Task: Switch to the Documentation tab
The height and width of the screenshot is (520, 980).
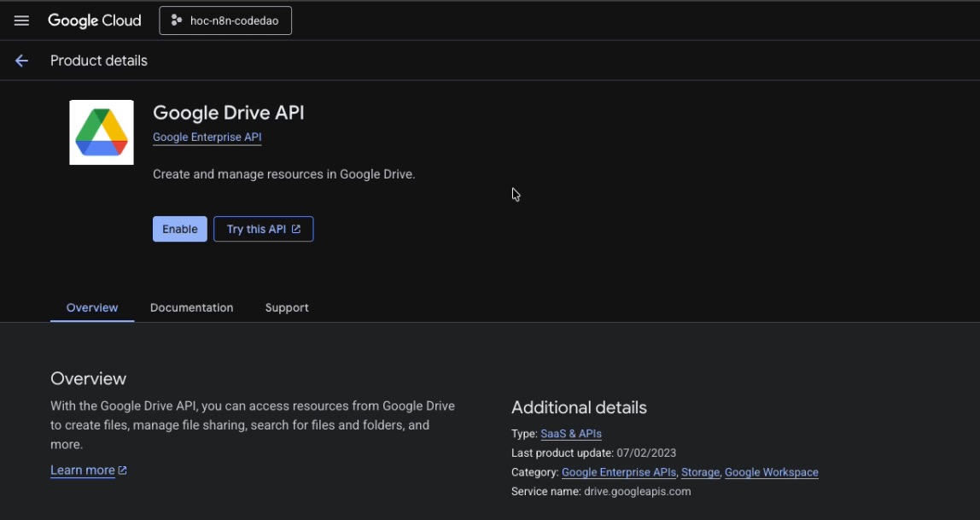Action: tap(192, 307)
